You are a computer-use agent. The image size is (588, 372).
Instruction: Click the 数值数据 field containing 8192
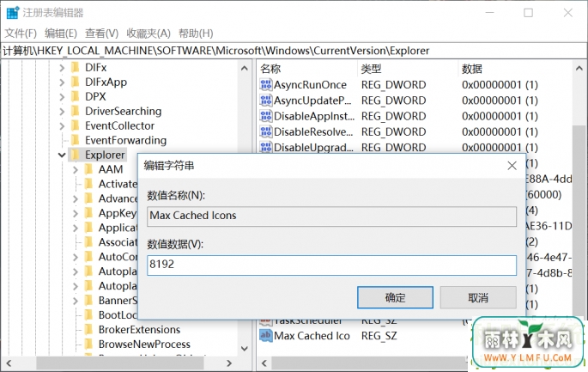[x=332, y=265]
